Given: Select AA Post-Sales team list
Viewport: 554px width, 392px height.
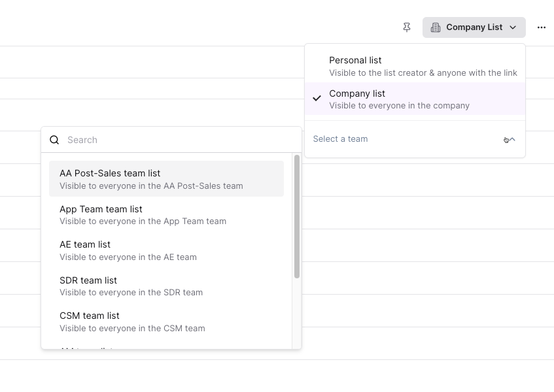Looking at the screenshot, I should point(166,179).
